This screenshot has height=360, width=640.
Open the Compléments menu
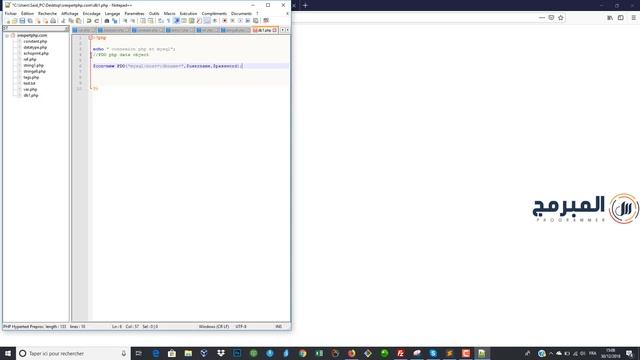point(214,13)
